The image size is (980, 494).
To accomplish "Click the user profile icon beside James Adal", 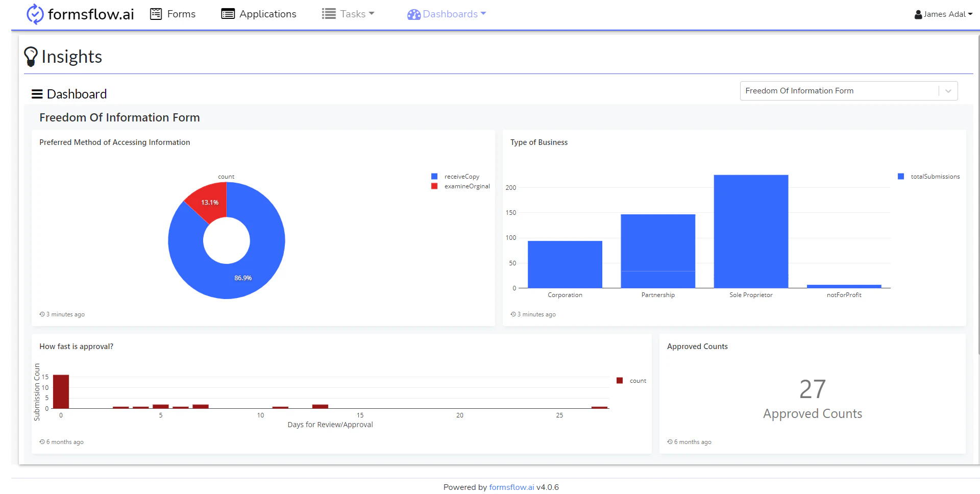I will pyautogui.click(x=918, y=14).
